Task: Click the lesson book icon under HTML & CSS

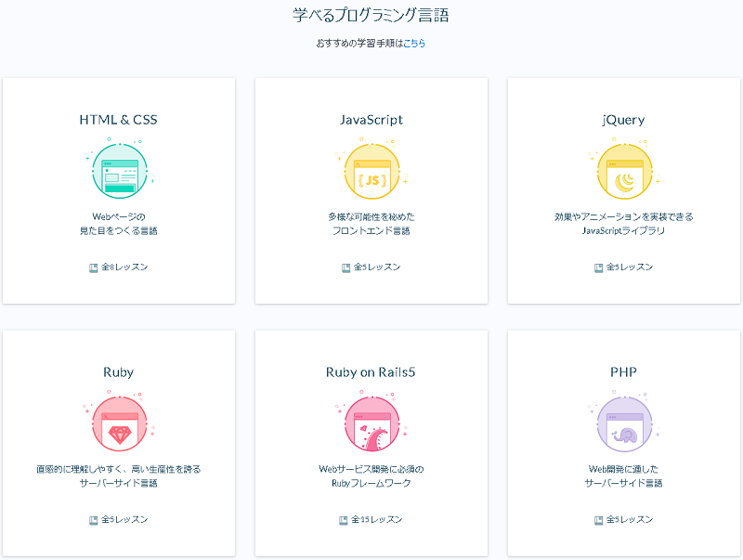Action: point(94,267)
